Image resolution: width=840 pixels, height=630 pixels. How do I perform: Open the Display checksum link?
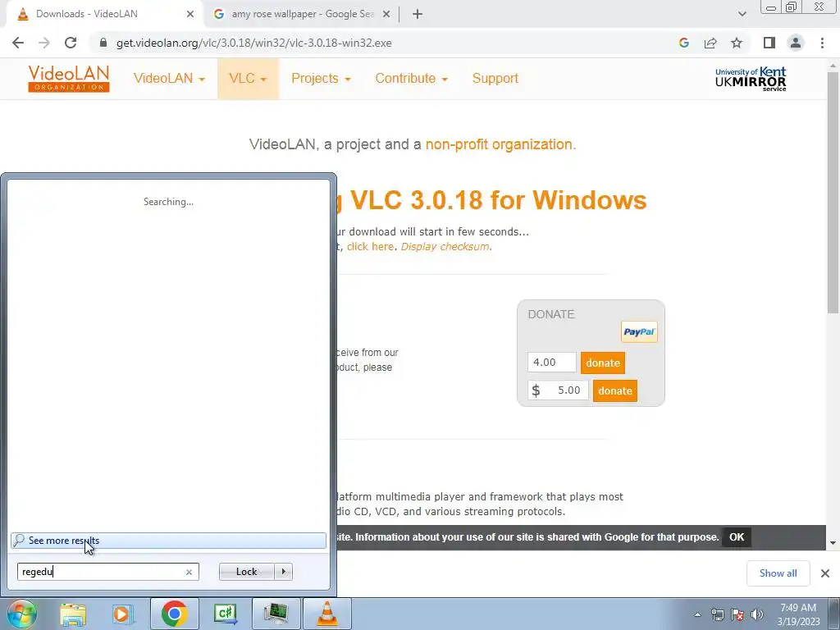(x=445, y=246)
